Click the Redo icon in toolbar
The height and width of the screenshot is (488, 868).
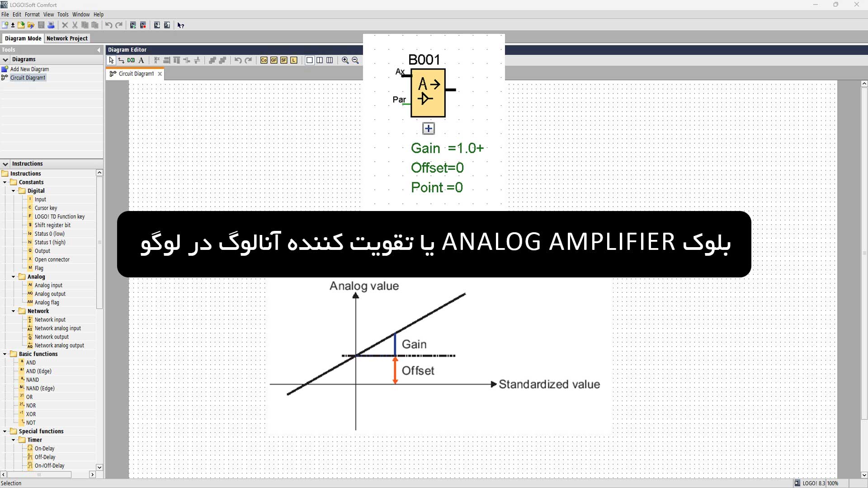coord(118,25)
